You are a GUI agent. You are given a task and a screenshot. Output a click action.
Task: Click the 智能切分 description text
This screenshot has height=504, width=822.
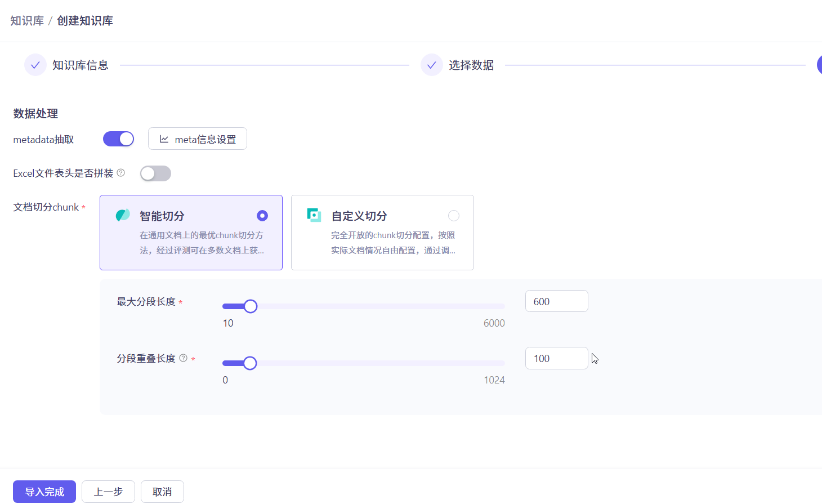pyautogui.click(x=202, y=243)
